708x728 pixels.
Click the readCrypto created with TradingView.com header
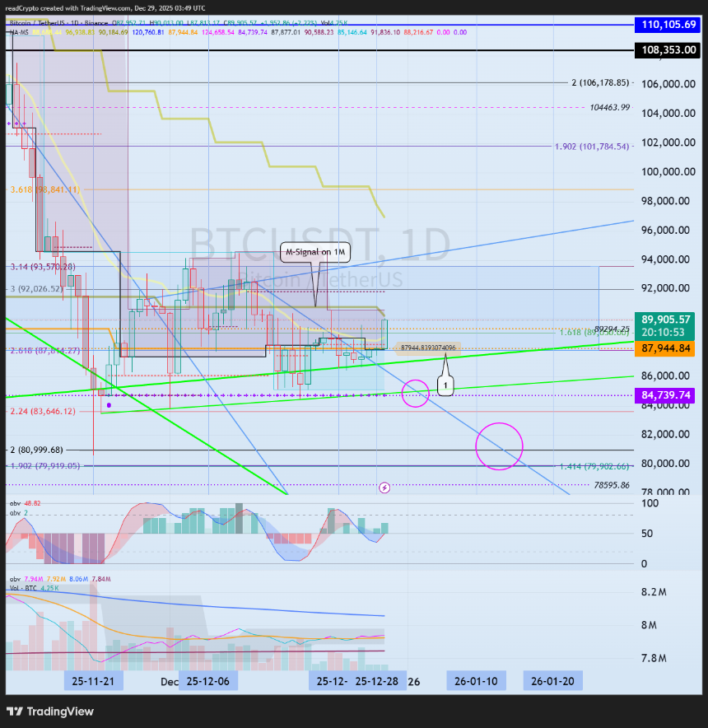click(105, 8)
